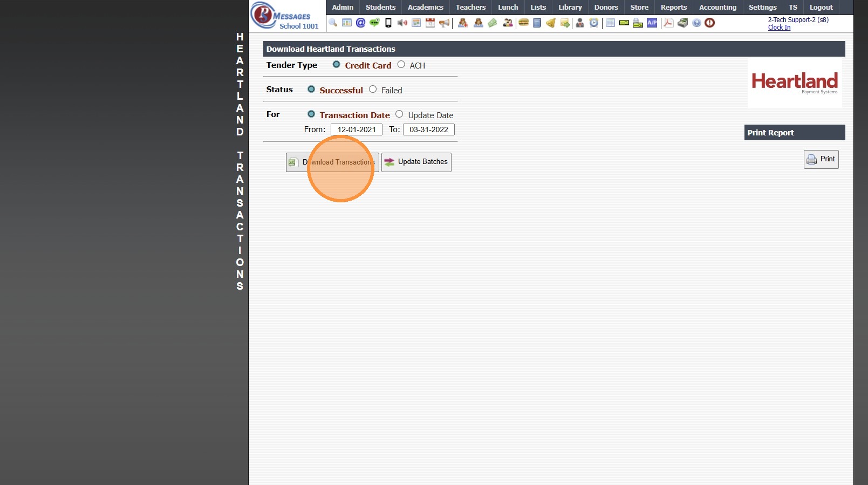Click the To date field
The width and height of the screenshot is (868, 485).
click(429, 129)
